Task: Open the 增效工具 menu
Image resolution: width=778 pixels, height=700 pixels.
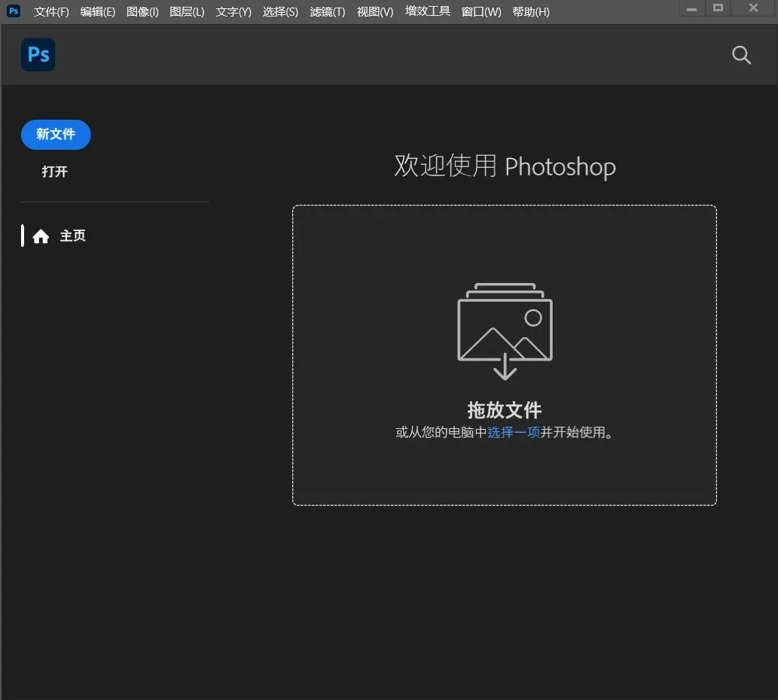Action: pos(428,11)
